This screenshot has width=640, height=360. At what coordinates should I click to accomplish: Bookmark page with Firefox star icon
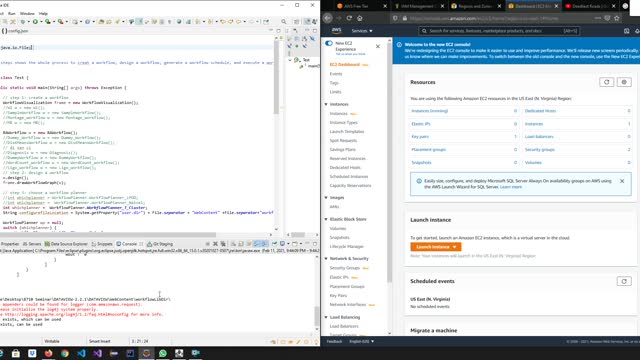pos(617,18)
